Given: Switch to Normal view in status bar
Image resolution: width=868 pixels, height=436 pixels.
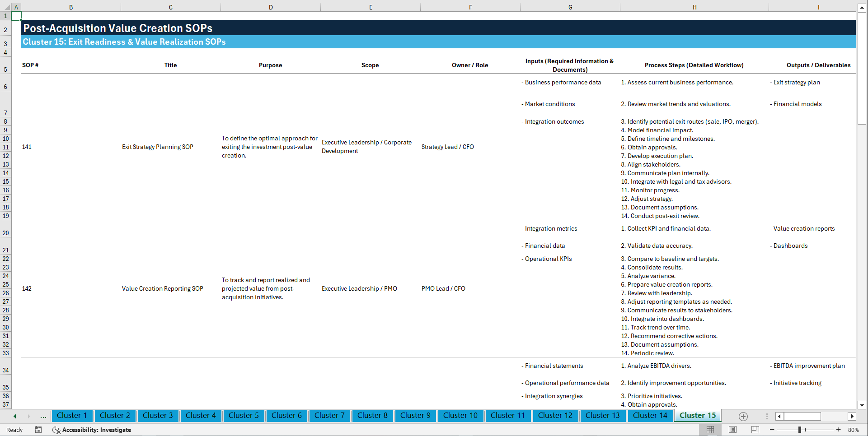Looking at the screenshot, I should click(x=710, y=430).
